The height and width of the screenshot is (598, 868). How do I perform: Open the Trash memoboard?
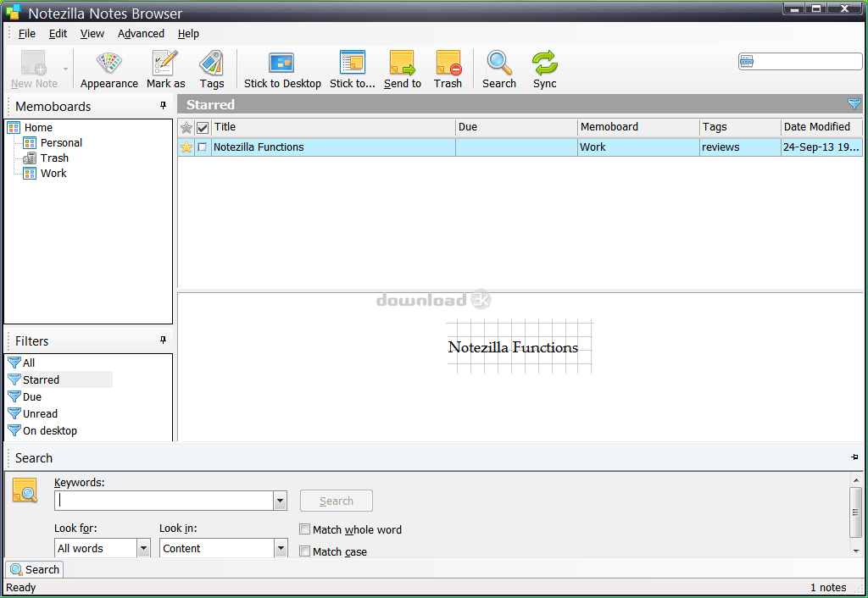[x=54, y=158]
